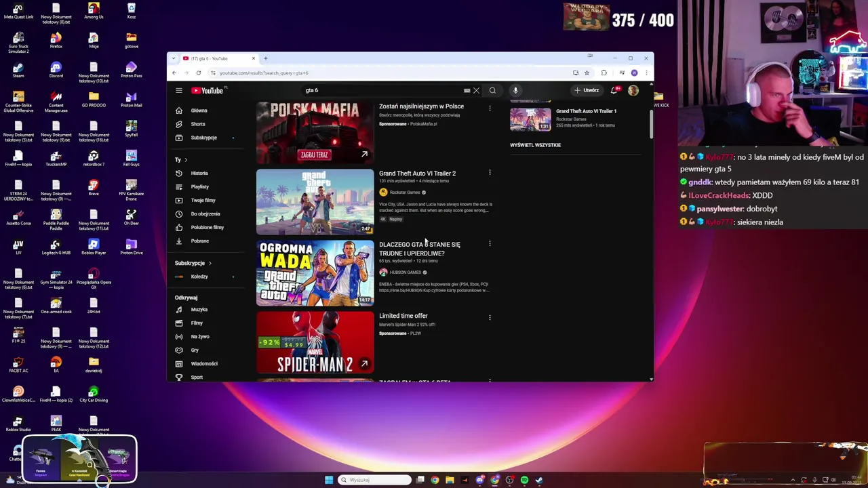
Task: Click the magnifier search button
Action: pos(492,90)
